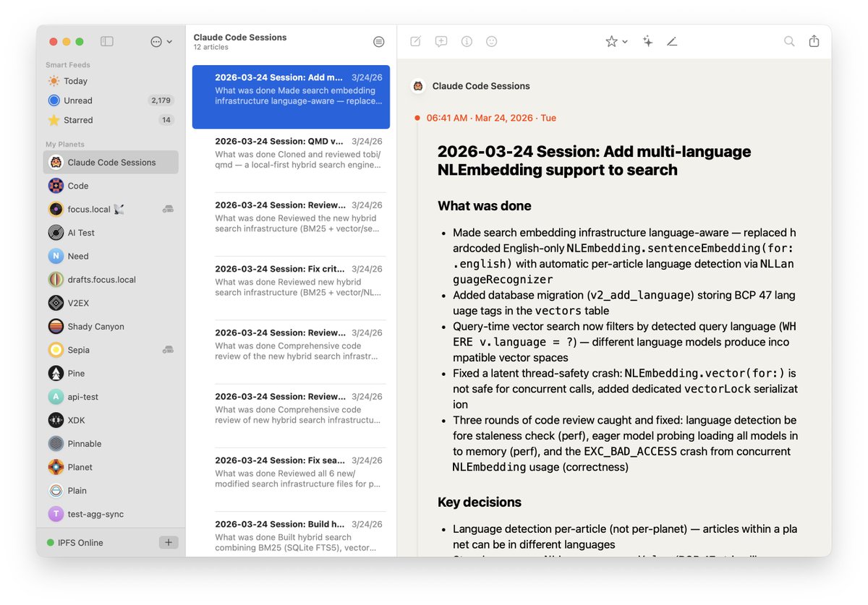Open search with magnifying glass icon
868x605 pixels.
789,42
